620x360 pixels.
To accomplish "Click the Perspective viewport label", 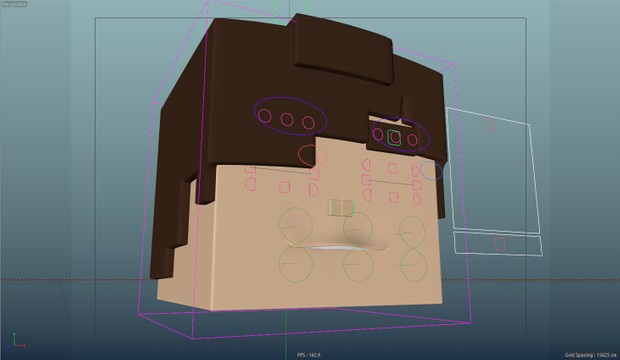I will [14, 4].
